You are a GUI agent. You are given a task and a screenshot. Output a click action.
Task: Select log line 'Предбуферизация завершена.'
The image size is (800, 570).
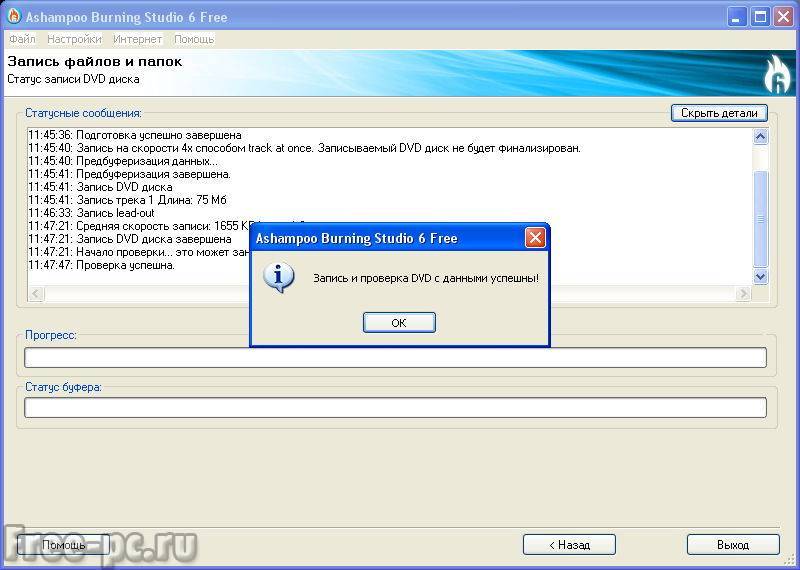click(130, 174)
